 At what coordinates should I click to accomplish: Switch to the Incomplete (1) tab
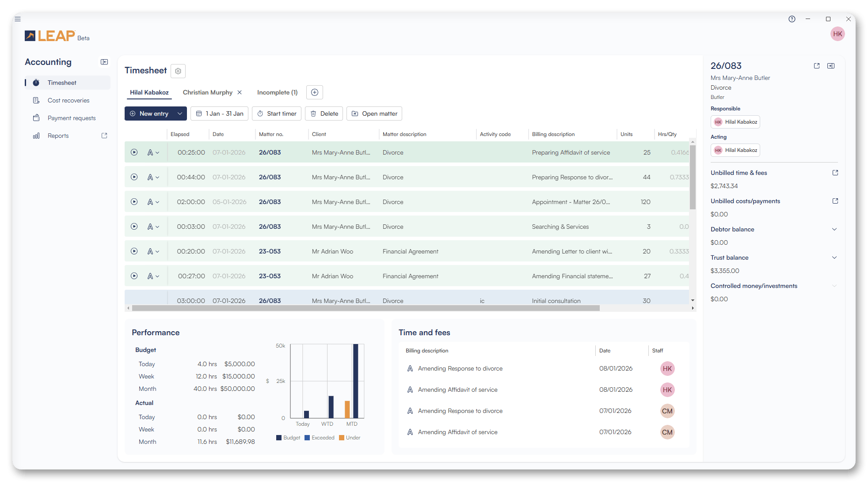tap(277, 92)
